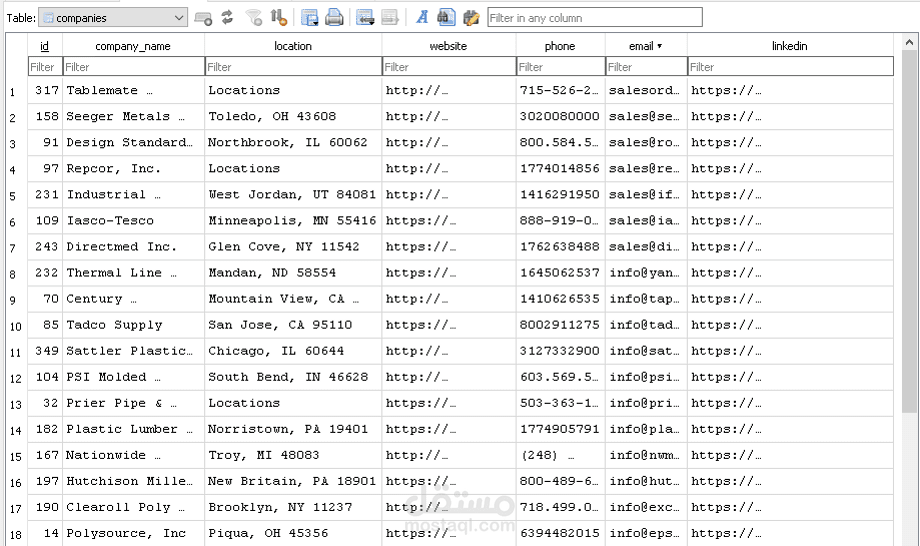Image resolution: width=920 pixels, height=546 pixels.
Task: Refresh the table data with the arrows icon
Action: tap(228, 18)
